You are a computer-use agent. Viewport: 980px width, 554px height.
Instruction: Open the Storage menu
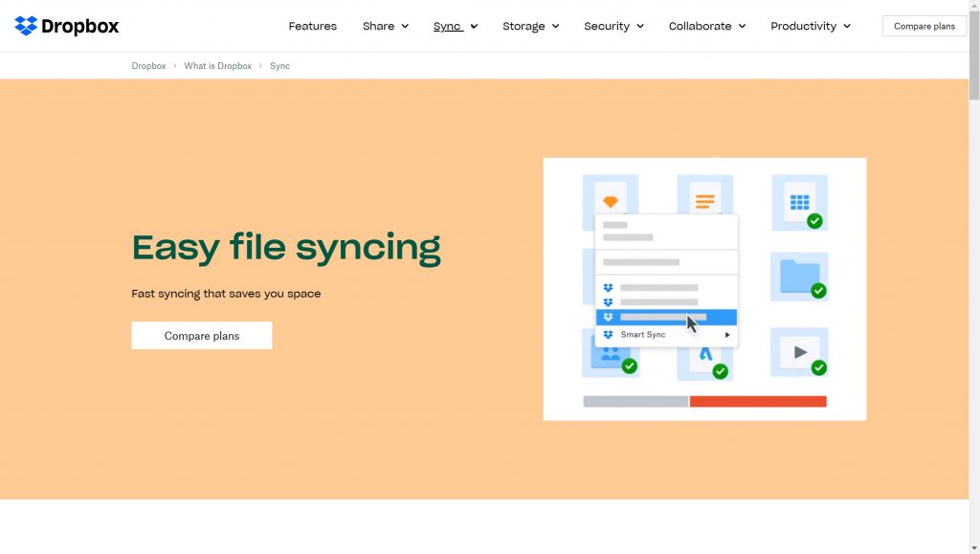[523, 26]
